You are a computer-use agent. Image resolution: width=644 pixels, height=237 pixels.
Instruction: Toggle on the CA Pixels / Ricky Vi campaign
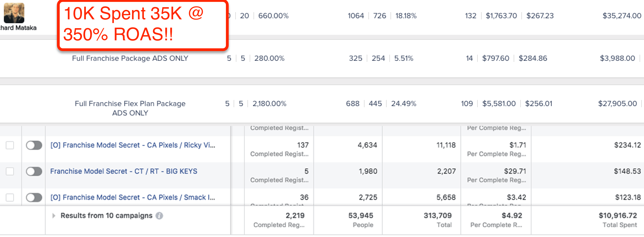coord(34,145)
